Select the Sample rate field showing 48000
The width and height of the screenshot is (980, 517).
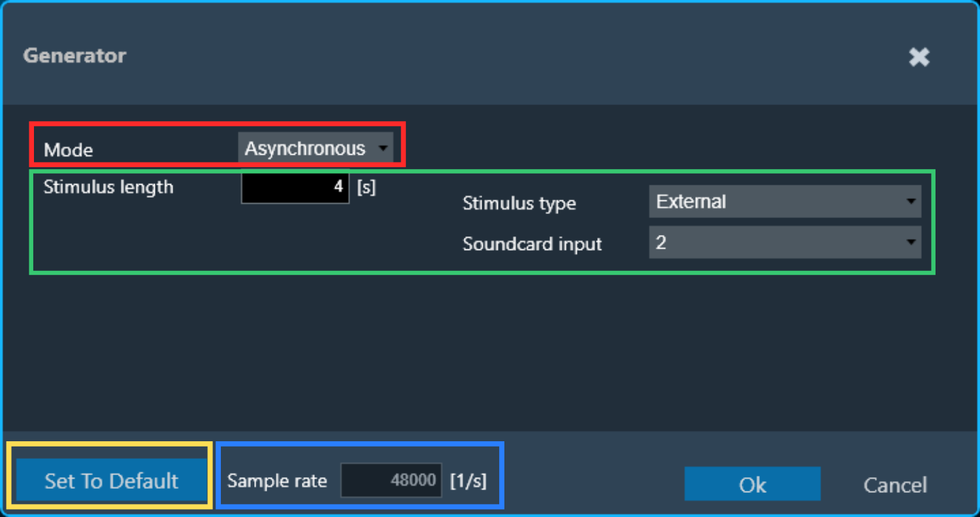tap(391, 481)
